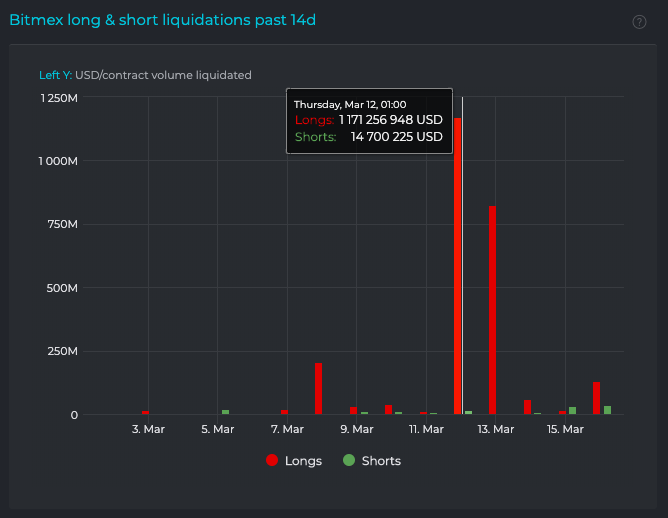668x518 pixels.
Task: Click the '1 000M' y-axis label
Action: click(x=58, y=161)
